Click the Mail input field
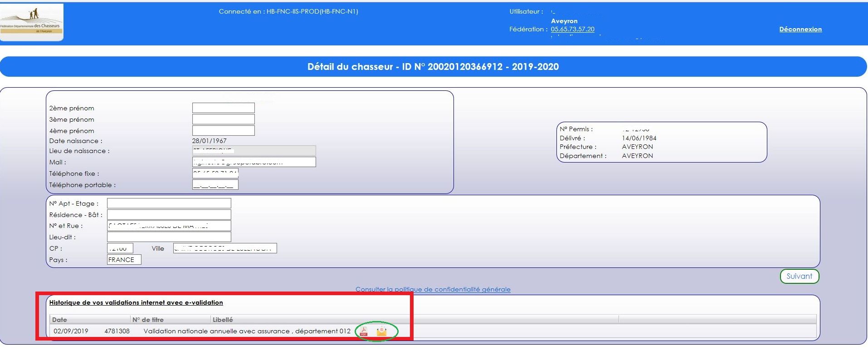This screenshot has width=868, height=351. point(254,162)
